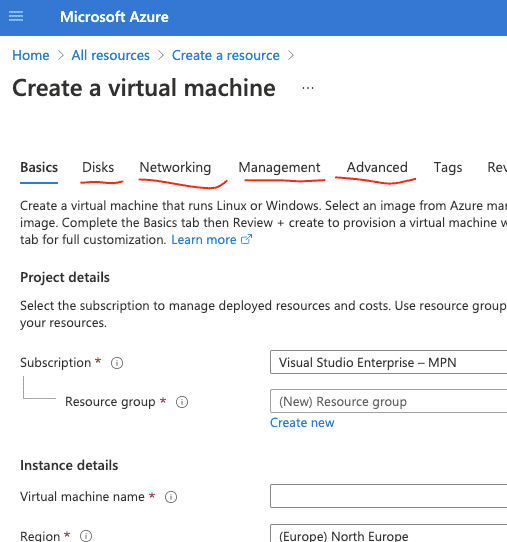Image resolution: width=507 pixels, height=542 pixels.
Task: Open the Management tab
Action: pyautogui.click(x=280, y=168)
